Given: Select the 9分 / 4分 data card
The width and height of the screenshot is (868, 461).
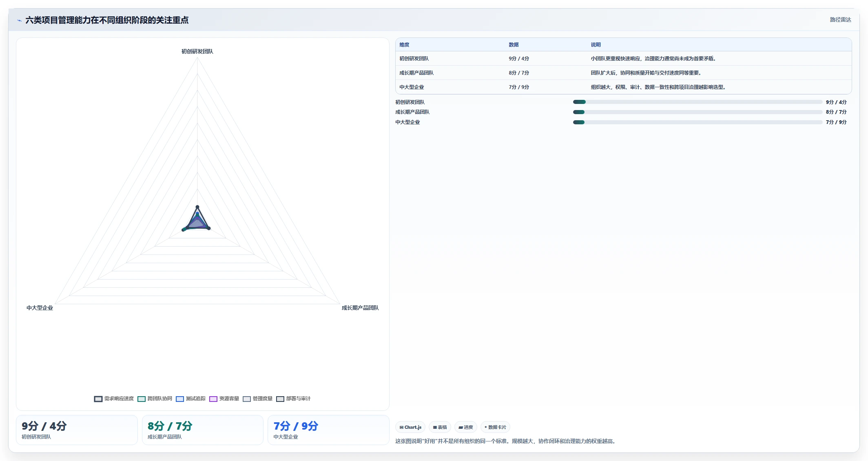Looking at the screenshot, I should [x=77, y=430].
